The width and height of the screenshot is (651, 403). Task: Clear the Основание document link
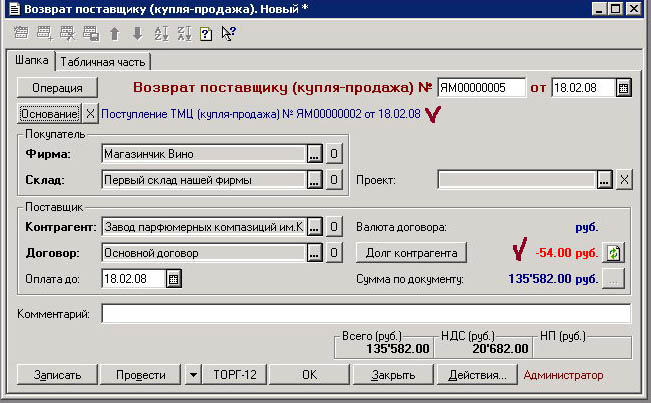coord(90,114)
